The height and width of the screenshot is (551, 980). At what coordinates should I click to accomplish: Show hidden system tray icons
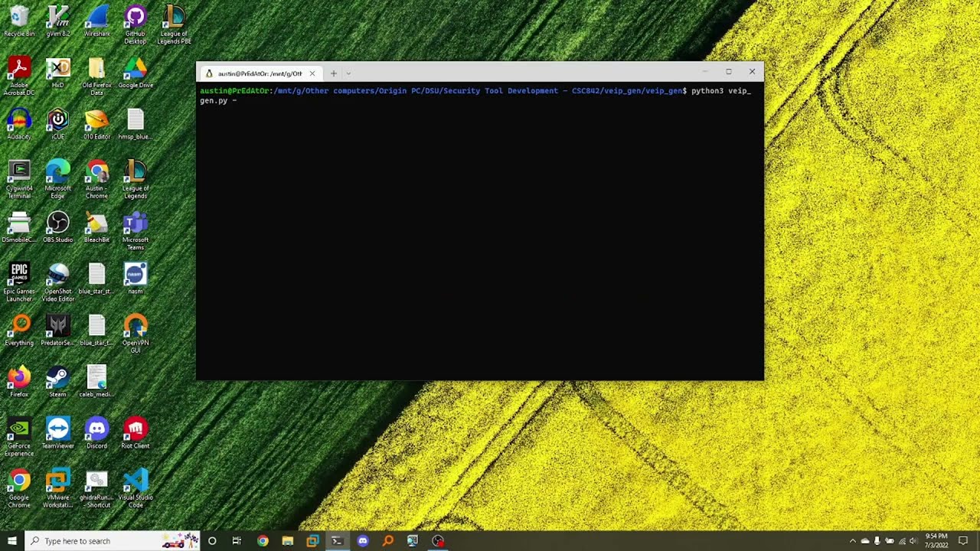(853, 541)
